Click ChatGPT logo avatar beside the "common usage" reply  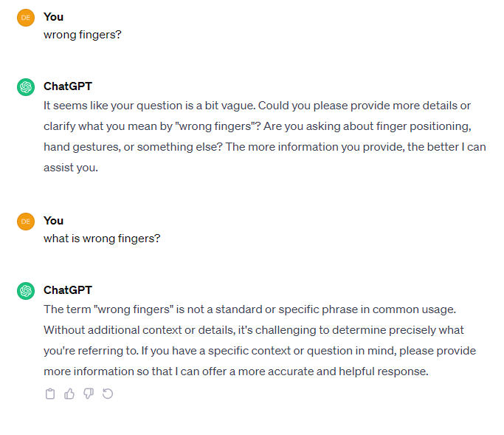(x=26, y=291)
